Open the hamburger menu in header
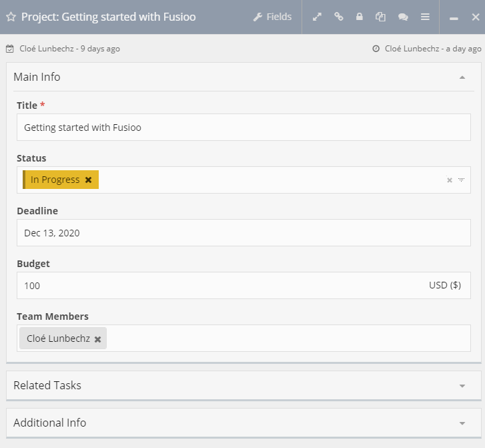Viewport: 485px width, 448px height. click(425, 17)
